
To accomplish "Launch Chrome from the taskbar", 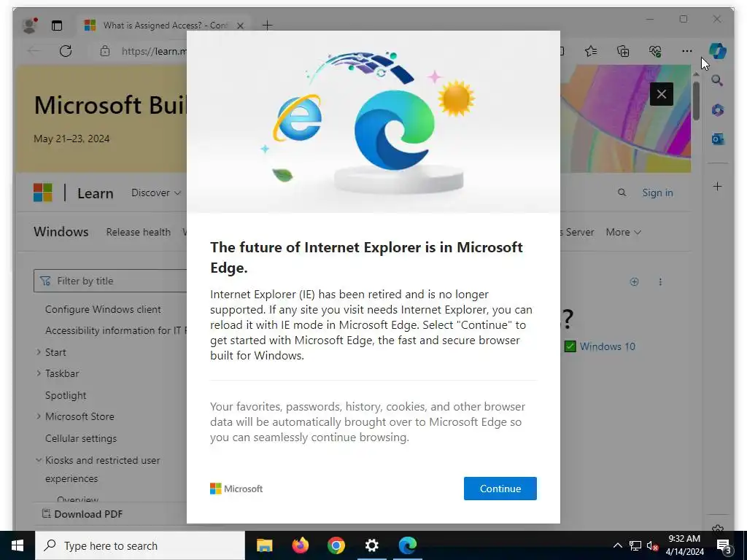I will click(x=336, y=545).
